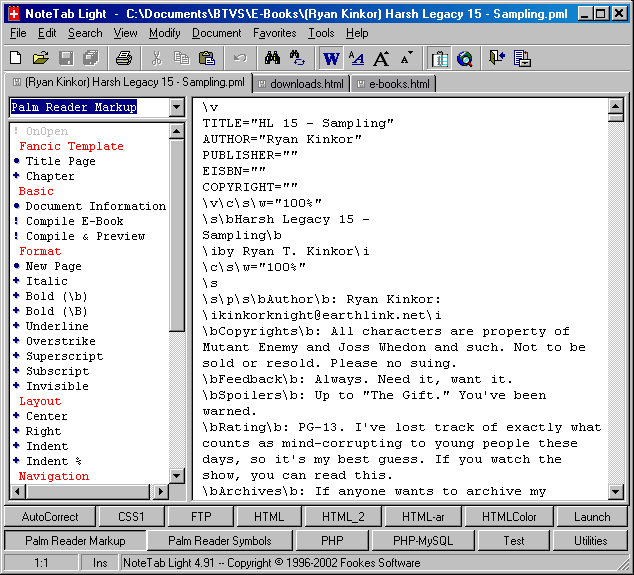Click the door with arrow toolbar icon
The width and height of the screenshot is (634, 575).
click(x=497, y=58)
